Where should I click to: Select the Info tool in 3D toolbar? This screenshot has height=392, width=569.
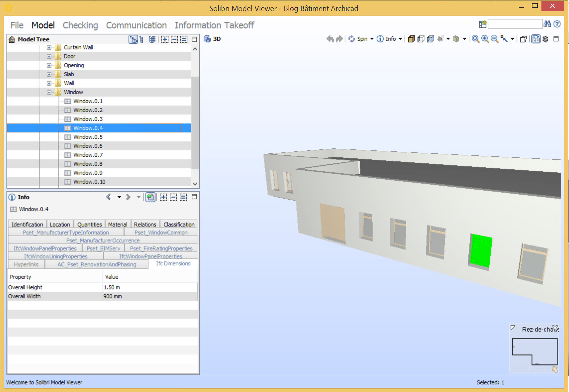point(386,39)
